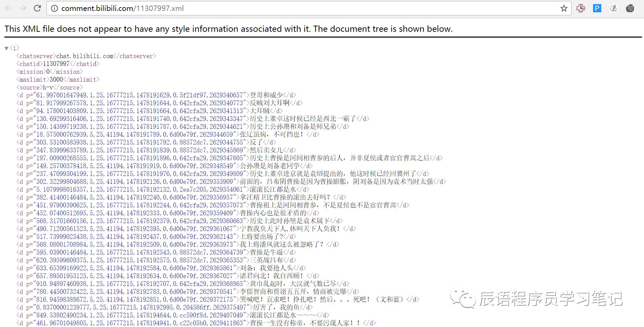Click the chatserver element line
The image size is (644, 327).
tap(86, 56)
